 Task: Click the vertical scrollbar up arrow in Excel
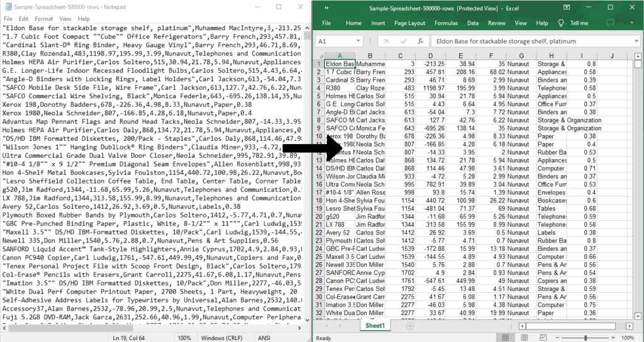pyautogui.click(x=638, y=56)
